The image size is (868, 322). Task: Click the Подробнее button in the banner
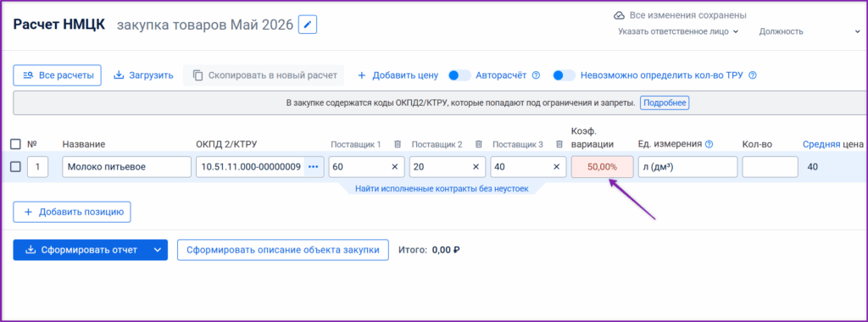(x=665, y=103)
